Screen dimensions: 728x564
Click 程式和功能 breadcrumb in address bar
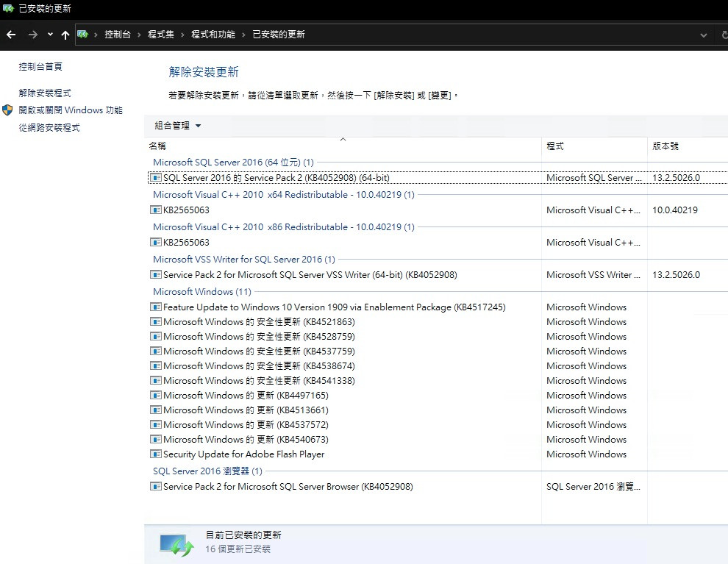coord(213,35)
